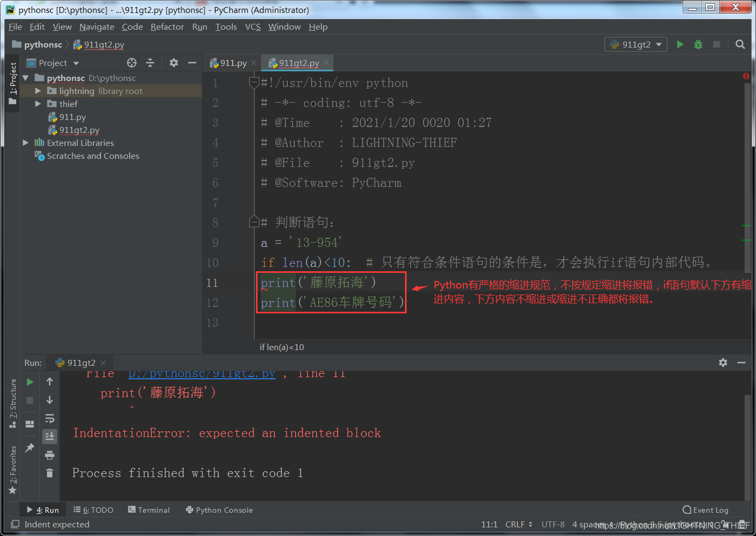Open Project panel gear settings

click(x=174, y=63)
